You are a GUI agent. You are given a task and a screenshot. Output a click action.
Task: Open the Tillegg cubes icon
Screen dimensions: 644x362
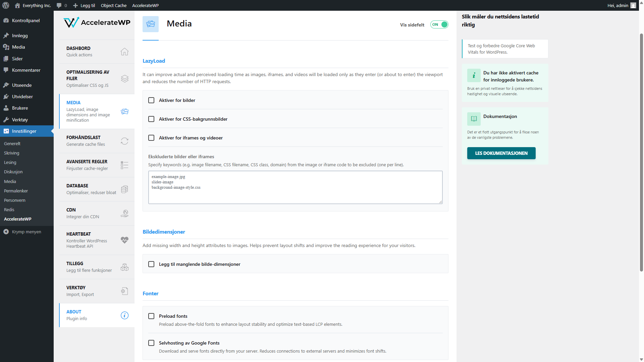[x=124, y=267]
